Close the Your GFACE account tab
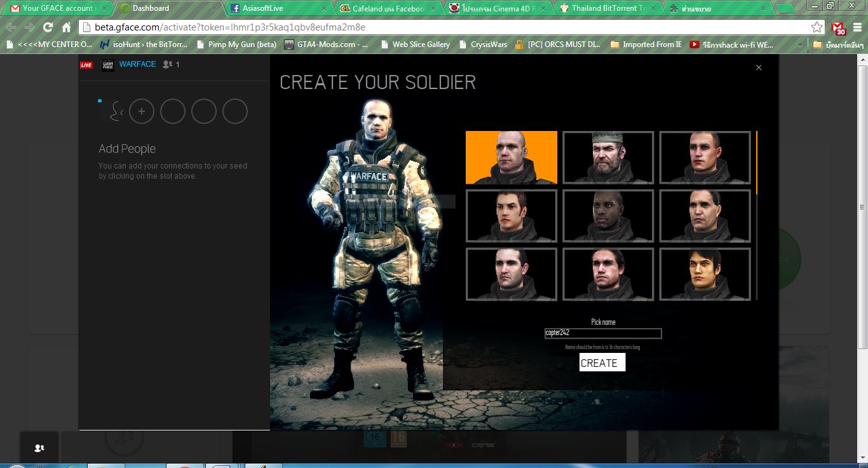 pos(103,8)
